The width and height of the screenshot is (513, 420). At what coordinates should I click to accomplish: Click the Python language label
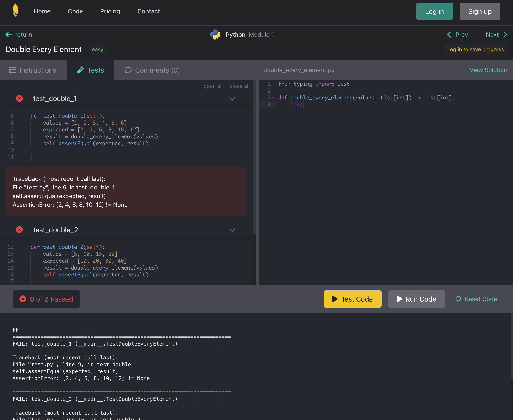coord(235,35)
